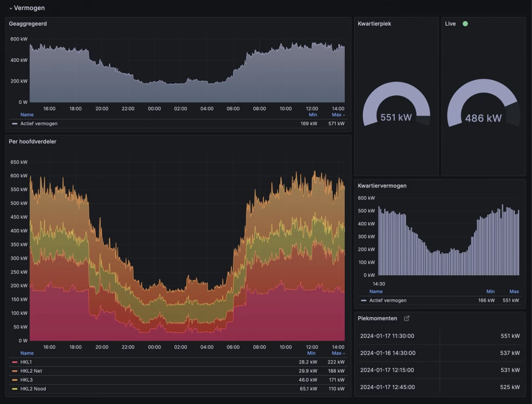The width and height of the screenshot is (532, 404).
Task: Click HKL2 Nood yellow legend marker
Action: coord(14,389)
